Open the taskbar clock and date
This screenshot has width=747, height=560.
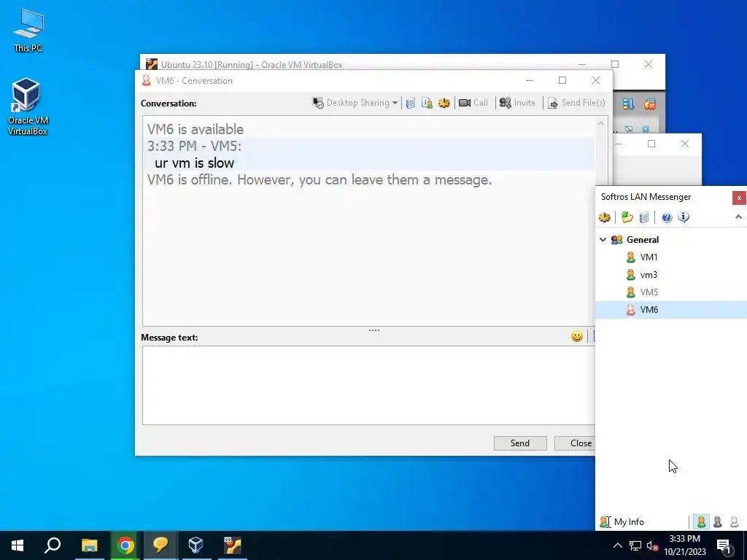[x=684, y=545]
